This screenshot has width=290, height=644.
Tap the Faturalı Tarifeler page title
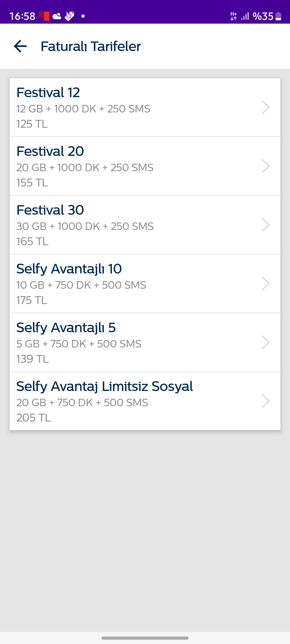click(91, 46)
